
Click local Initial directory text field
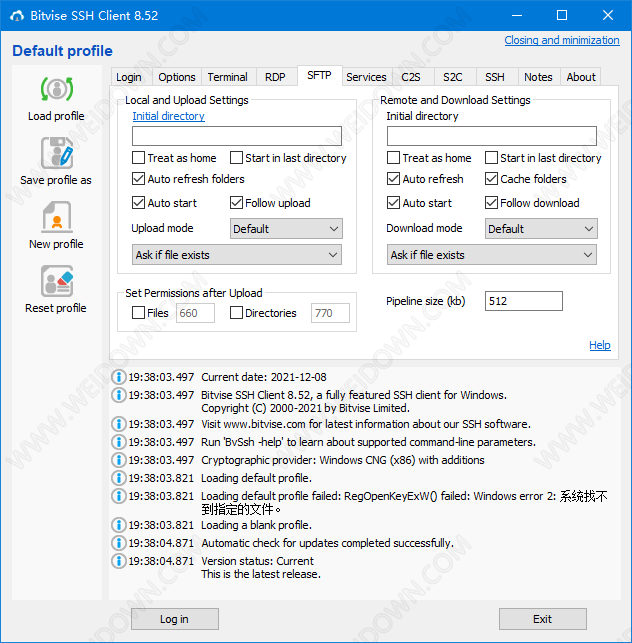[x=237, y=136]
